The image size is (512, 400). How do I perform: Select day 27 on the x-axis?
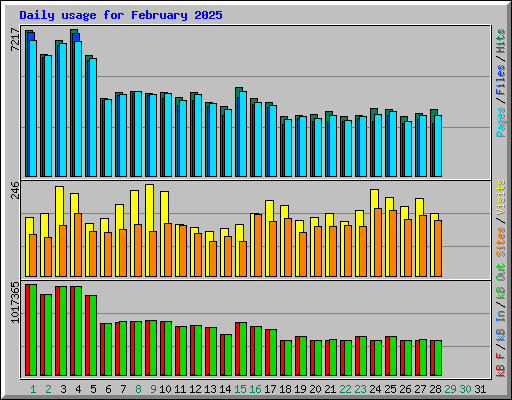pos(420,389)
